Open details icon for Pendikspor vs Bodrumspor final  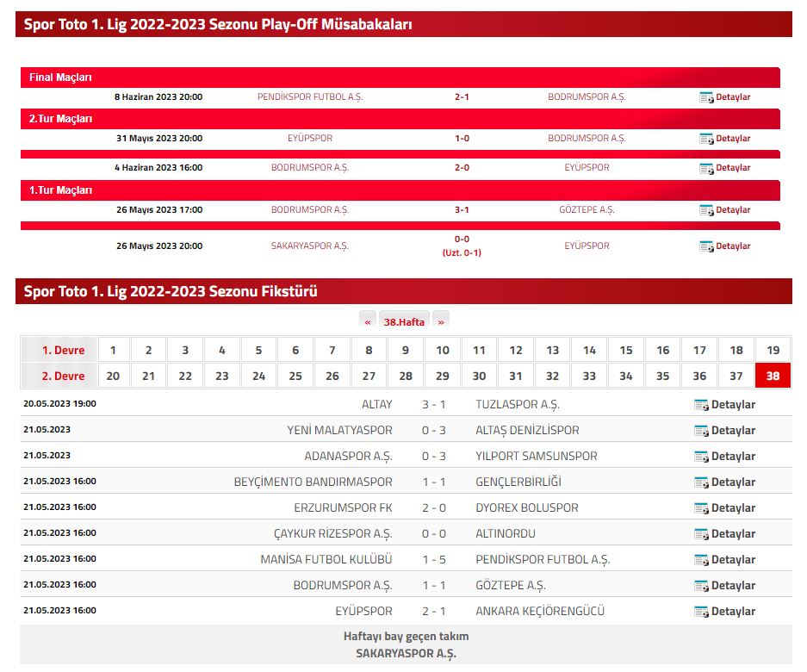point(706,97)
